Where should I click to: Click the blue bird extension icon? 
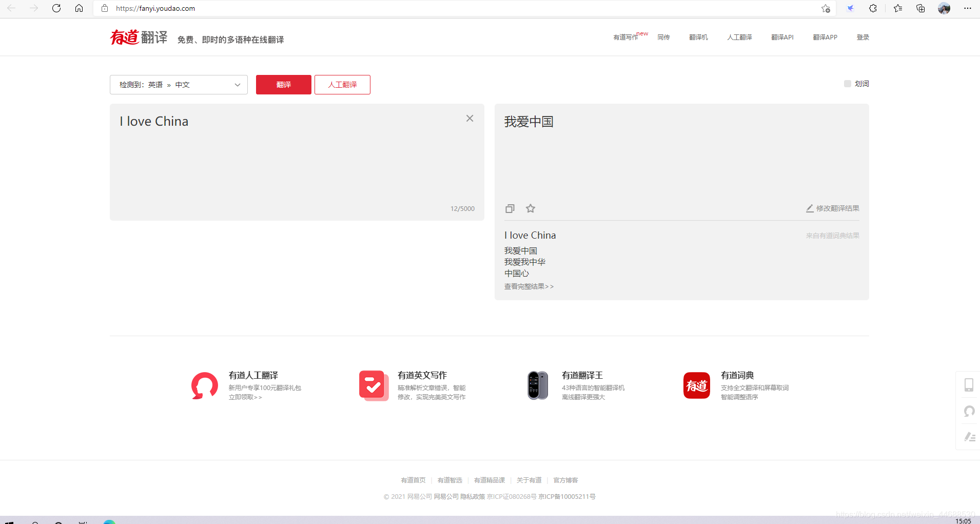pyautogui.click(x=850, y=8)
